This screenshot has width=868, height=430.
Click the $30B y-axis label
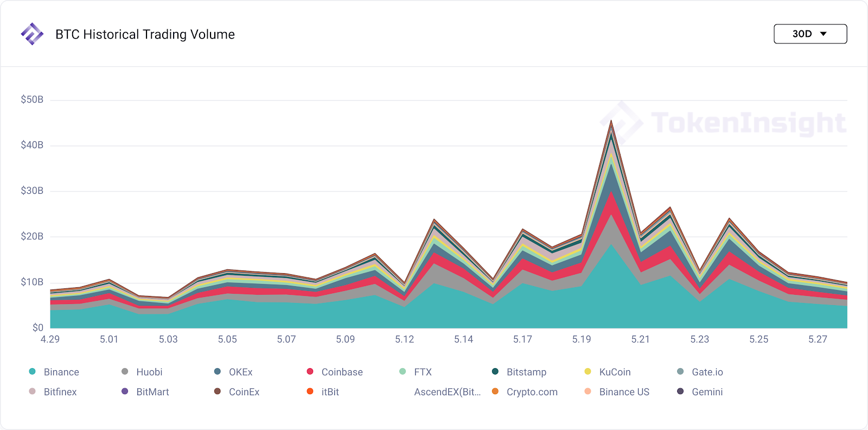click(32, 191)
